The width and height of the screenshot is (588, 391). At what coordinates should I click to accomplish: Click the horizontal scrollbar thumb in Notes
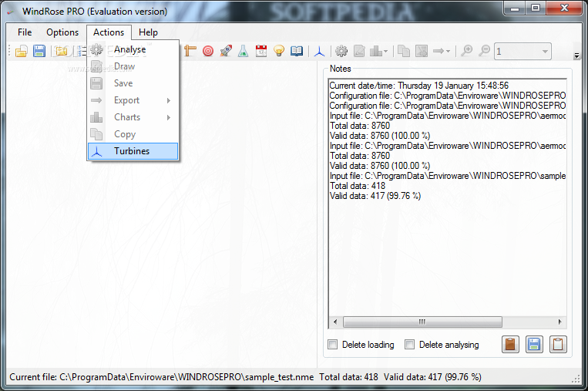pyautogui.click(x=422, y=322)
